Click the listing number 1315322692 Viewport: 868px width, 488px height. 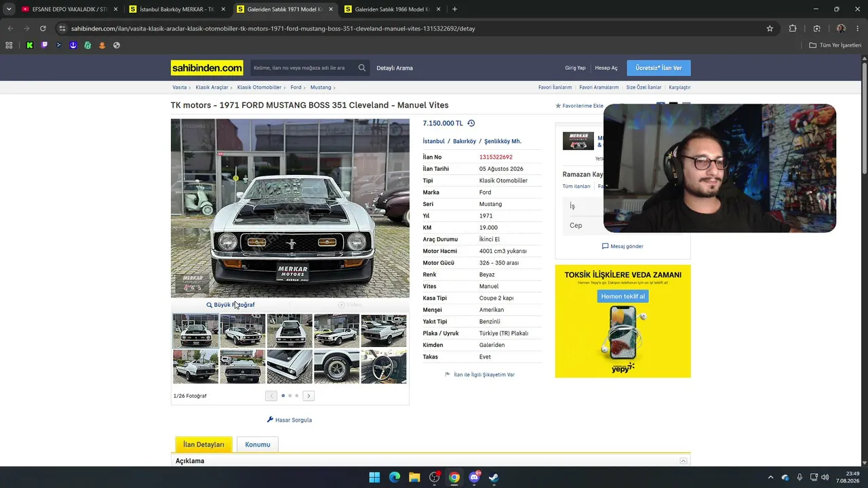pos(496,157)
